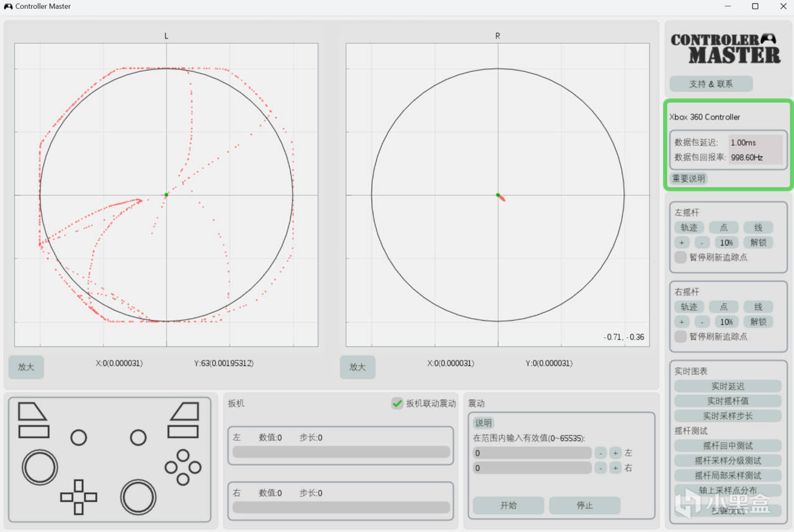Click the left trigger icon on controller diagram

(x=32, y=411)
